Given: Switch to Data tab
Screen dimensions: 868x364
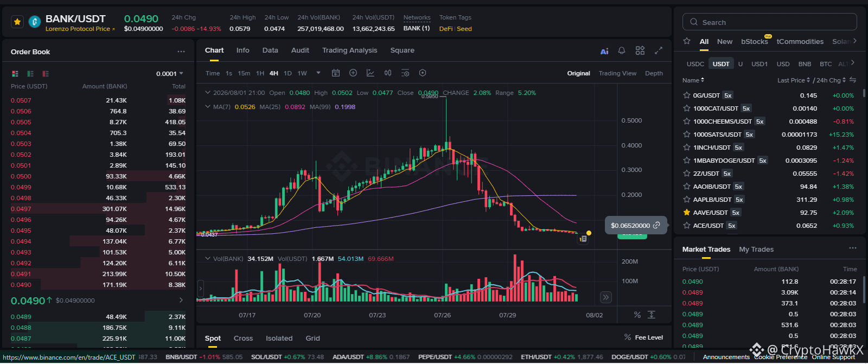Looking at the screenshot, I should pos(270,50).
